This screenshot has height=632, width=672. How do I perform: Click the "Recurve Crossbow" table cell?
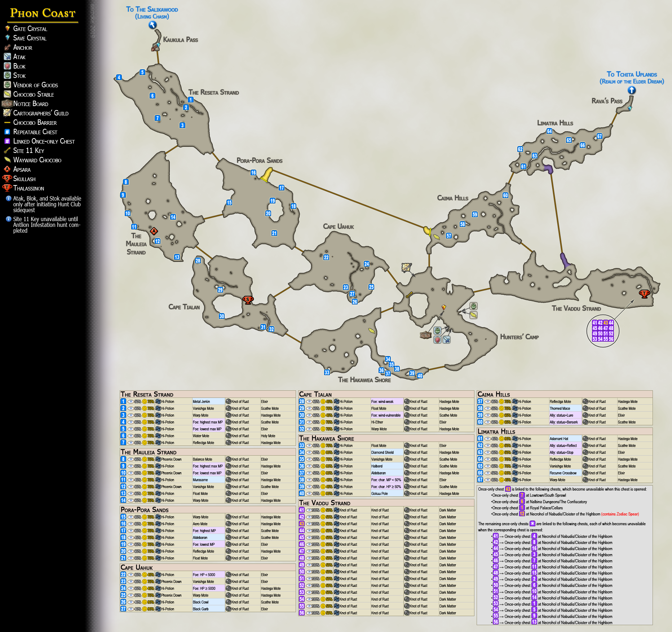[x=565, y=473]
